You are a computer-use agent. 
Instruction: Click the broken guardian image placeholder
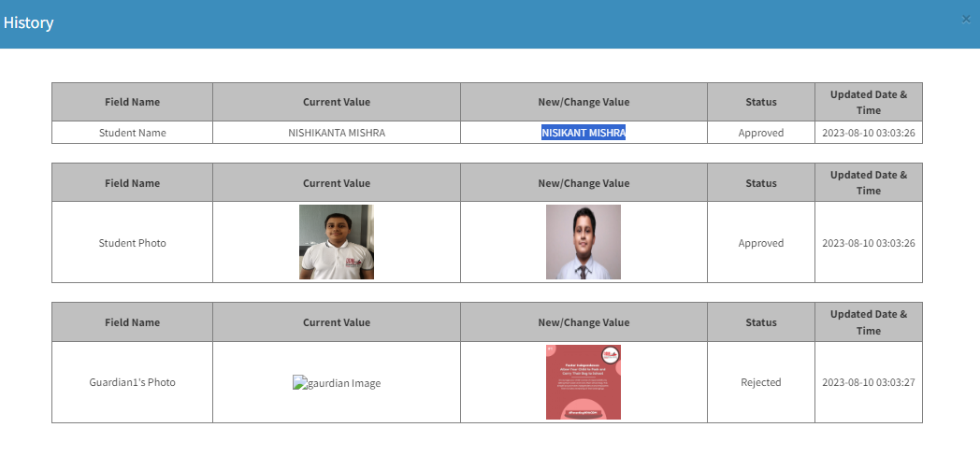(337, 383)
